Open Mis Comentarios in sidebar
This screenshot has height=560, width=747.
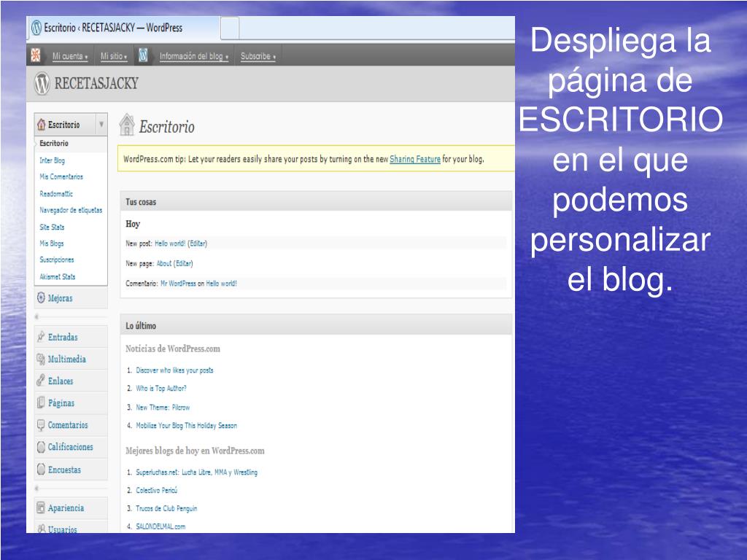(61, 176)
